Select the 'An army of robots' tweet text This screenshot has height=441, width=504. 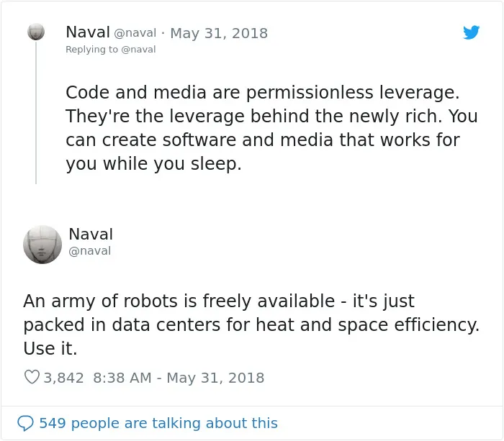click(251, 324)
